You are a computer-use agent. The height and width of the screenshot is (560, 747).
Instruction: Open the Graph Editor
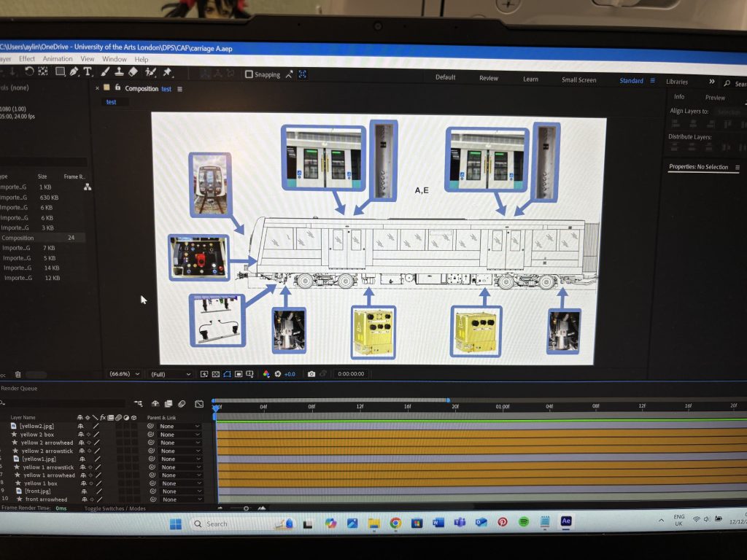click(x=199, y=404)
